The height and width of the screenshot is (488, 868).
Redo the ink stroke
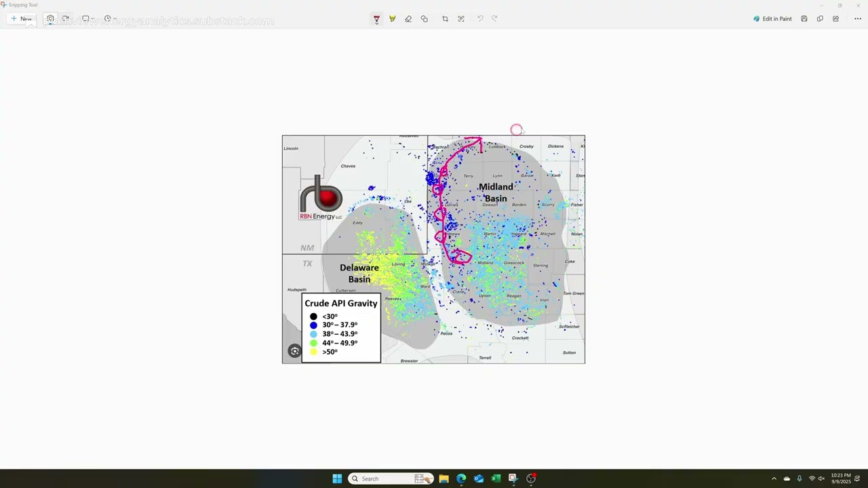point(494,19)
